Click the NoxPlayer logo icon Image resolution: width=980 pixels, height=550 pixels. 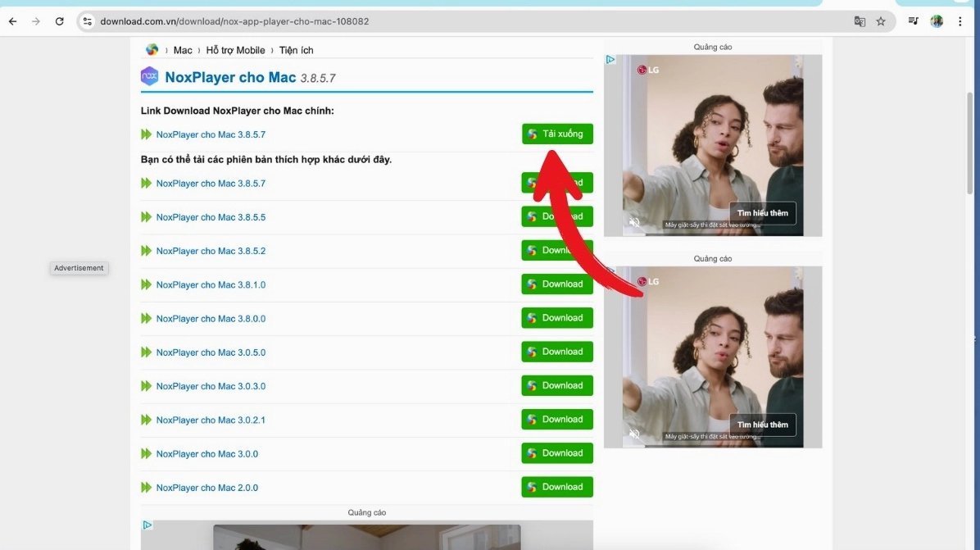(x=149, y=75)
